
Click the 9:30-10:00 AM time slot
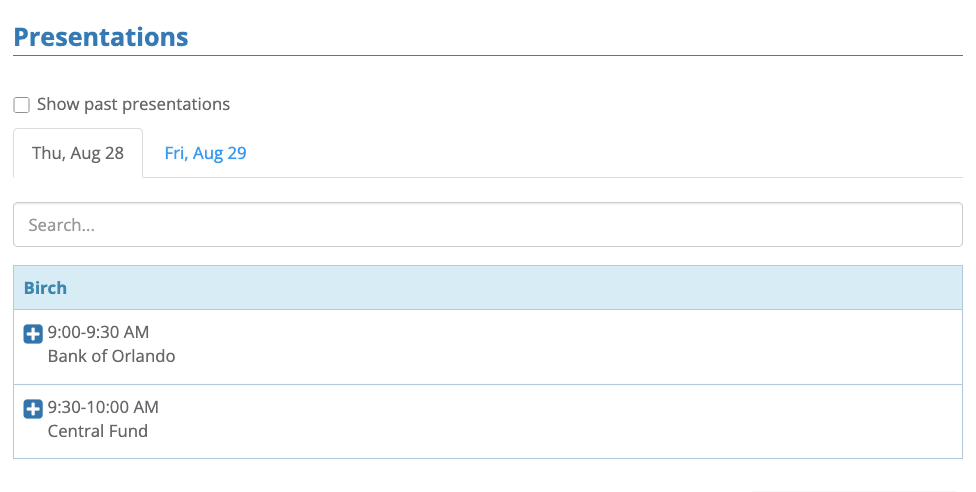tap(103, 407)
